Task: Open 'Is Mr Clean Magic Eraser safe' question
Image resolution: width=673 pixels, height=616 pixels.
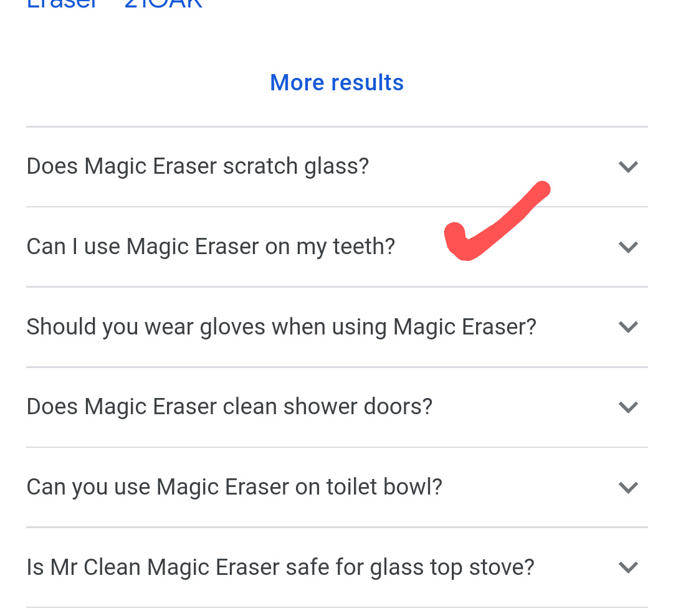Action: pyautogui.click(x=280, y=567)
